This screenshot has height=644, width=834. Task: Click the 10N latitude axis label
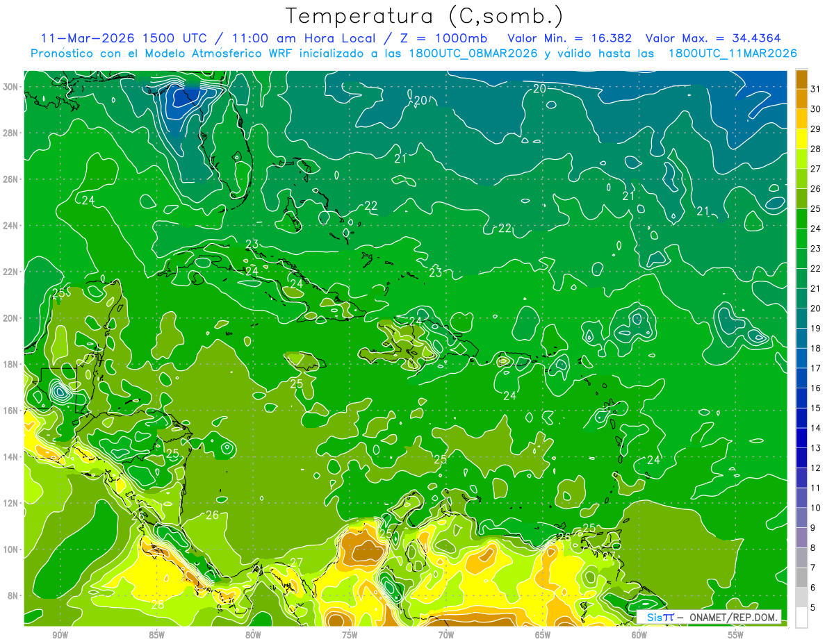pyautogui.click(x=10, y=550)
